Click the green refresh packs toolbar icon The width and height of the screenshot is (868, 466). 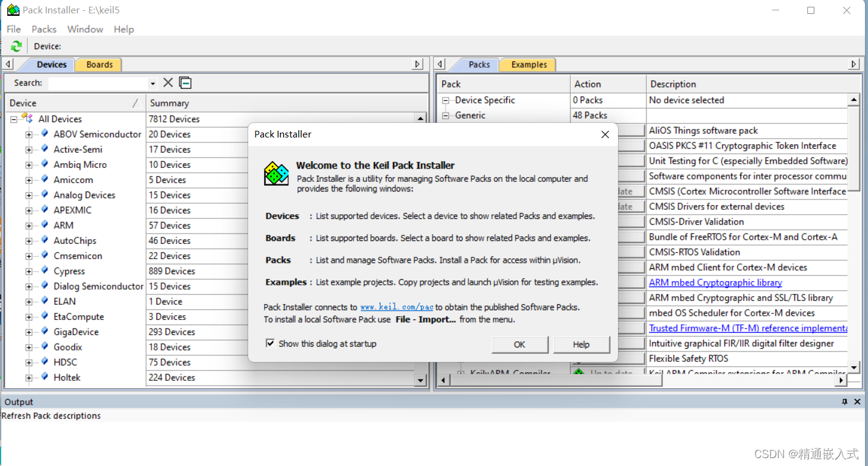[x=16, y=46]
